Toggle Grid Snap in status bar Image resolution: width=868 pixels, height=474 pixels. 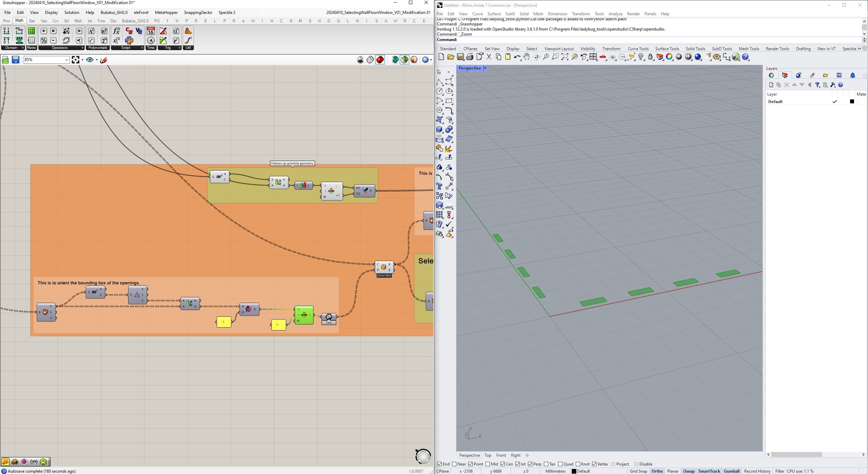[638, 471]
